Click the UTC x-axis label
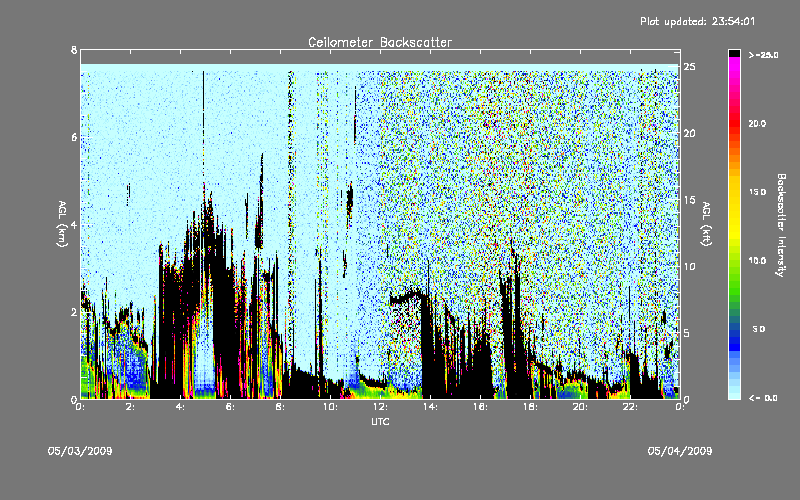800x500 pixels. click(380, 421)
